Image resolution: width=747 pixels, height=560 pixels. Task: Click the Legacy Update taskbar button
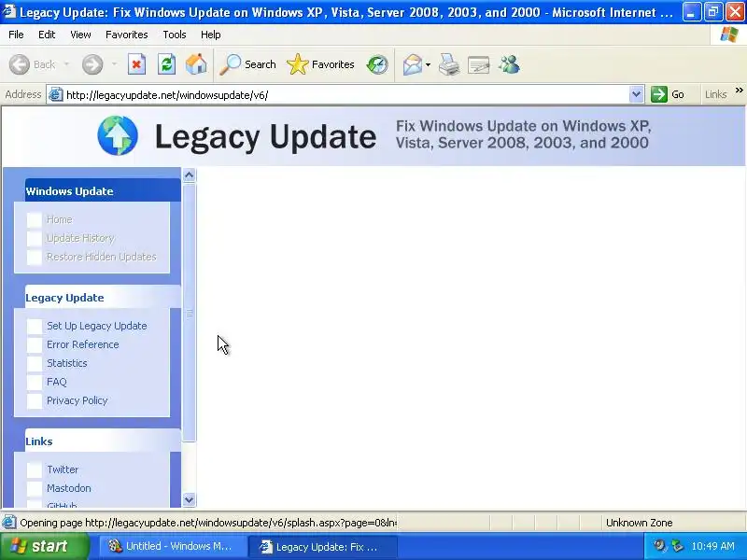point(323,546)
